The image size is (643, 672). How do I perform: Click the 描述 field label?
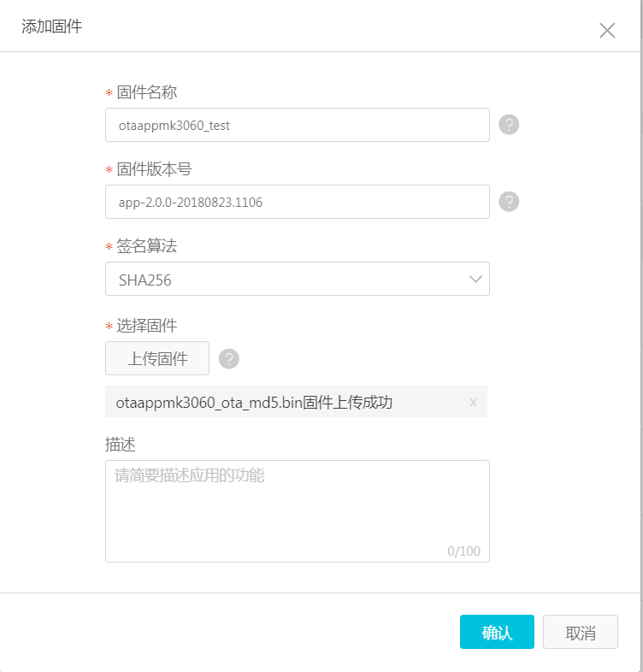tap(121, 445)
